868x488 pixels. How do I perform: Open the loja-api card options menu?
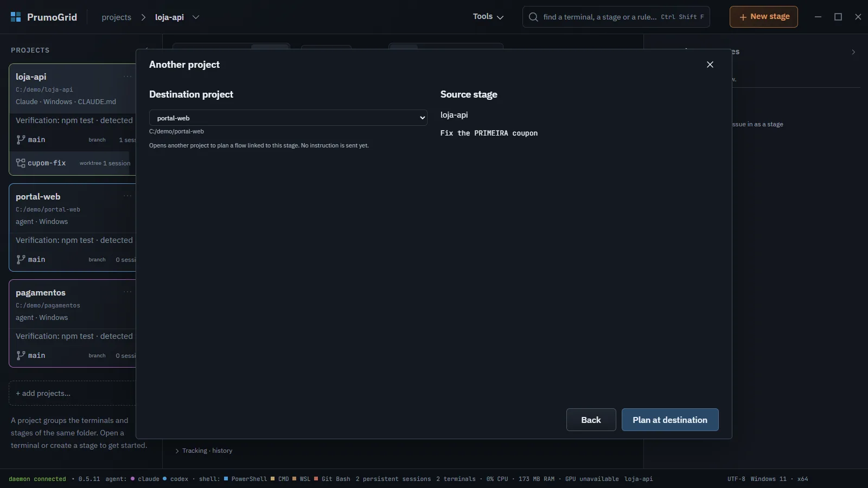(127, 76)
